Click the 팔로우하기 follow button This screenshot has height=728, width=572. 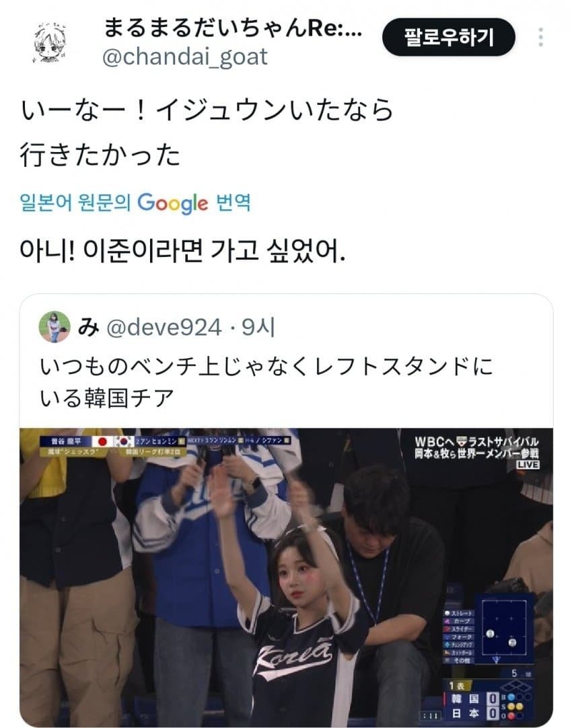click(448, 37)
